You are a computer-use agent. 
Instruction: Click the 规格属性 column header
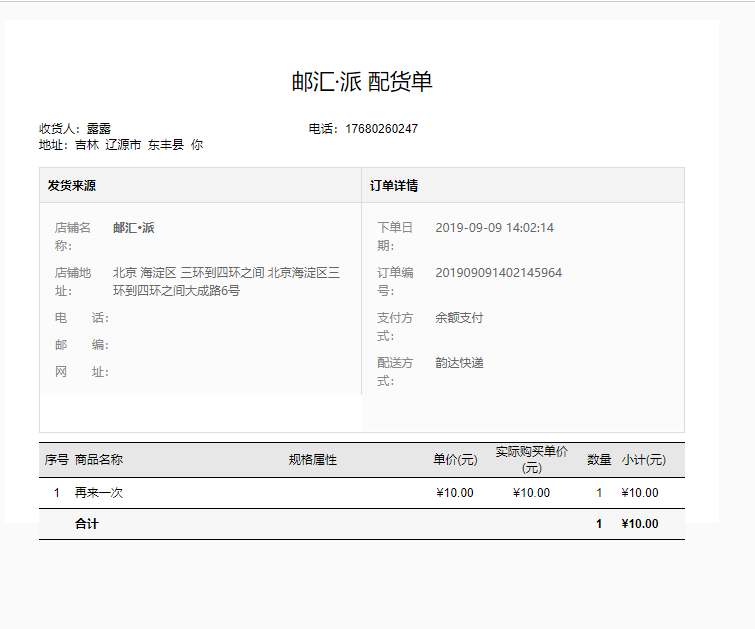coord(313,460)
